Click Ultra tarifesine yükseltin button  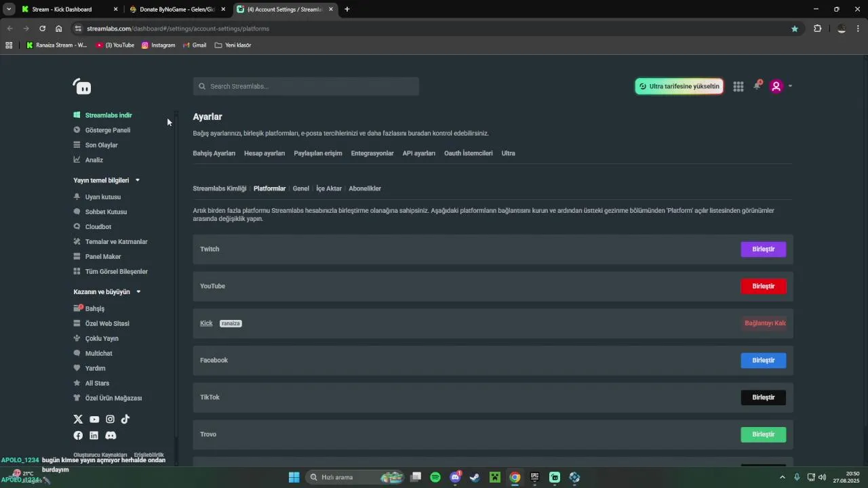coord(679,86)
